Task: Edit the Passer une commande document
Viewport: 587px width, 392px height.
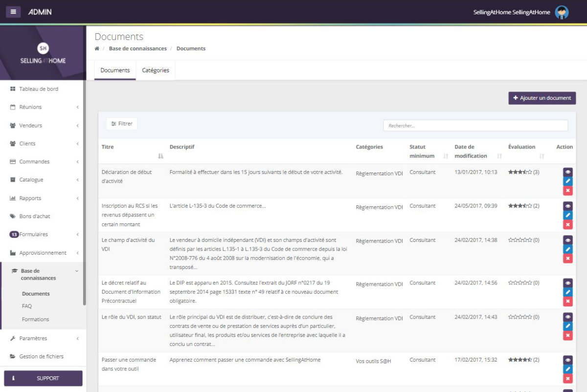Action: coord(568,369)
